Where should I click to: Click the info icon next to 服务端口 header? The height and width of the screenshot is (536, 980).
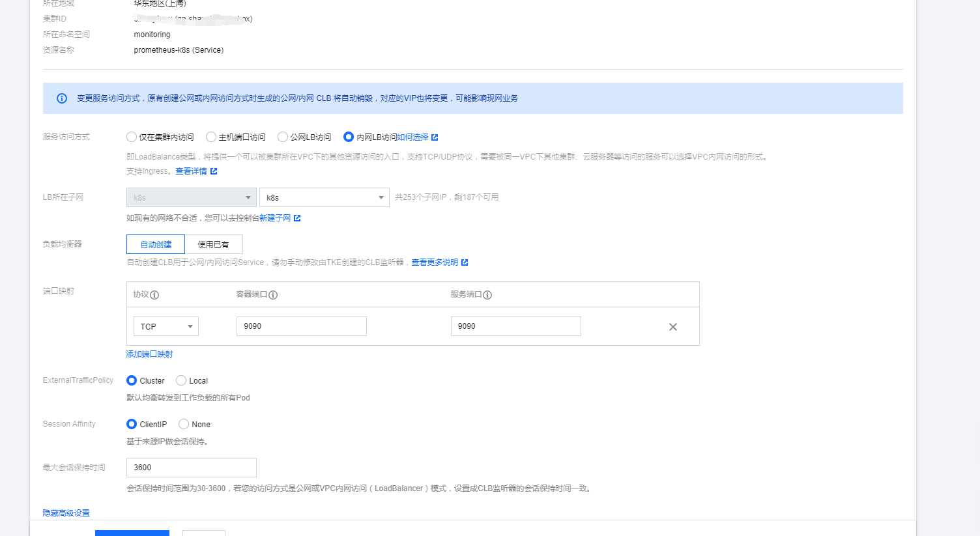pyautogui.click(x=487, y=295)
